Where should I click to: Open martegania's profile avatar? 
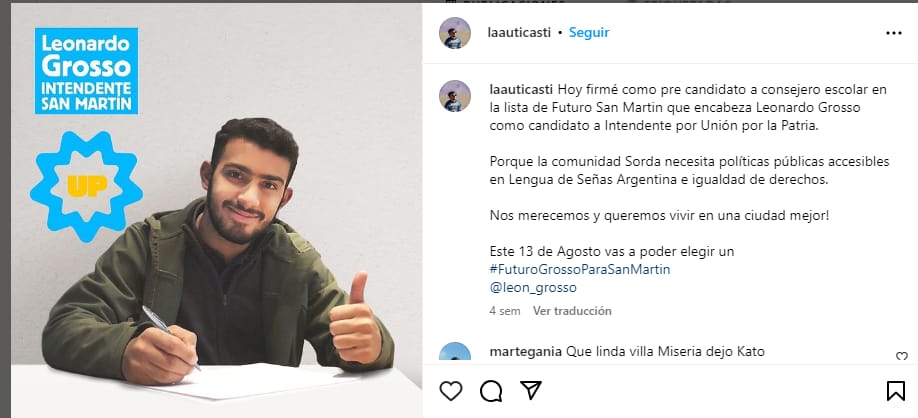455,352
